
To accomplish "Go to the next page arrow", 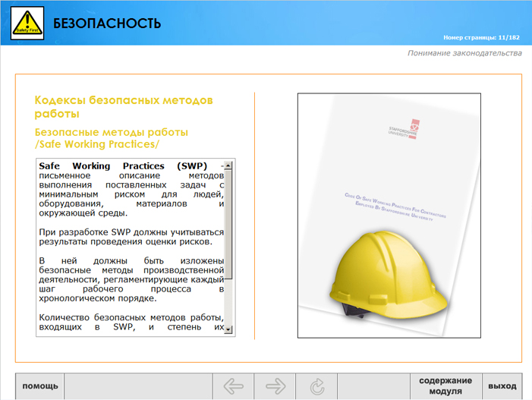I will coord(275,386).
